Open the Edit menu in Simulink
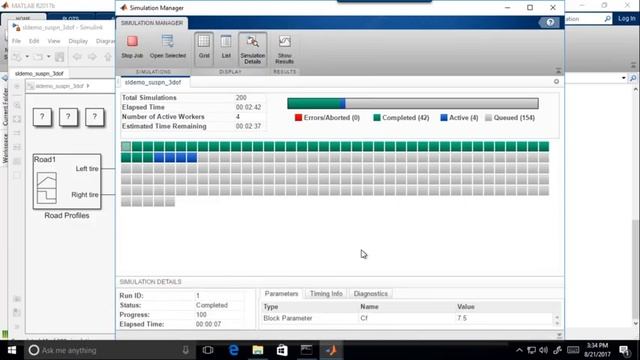Image resolution: width=640 pixels, height=360 pixels. click(34, 41)
